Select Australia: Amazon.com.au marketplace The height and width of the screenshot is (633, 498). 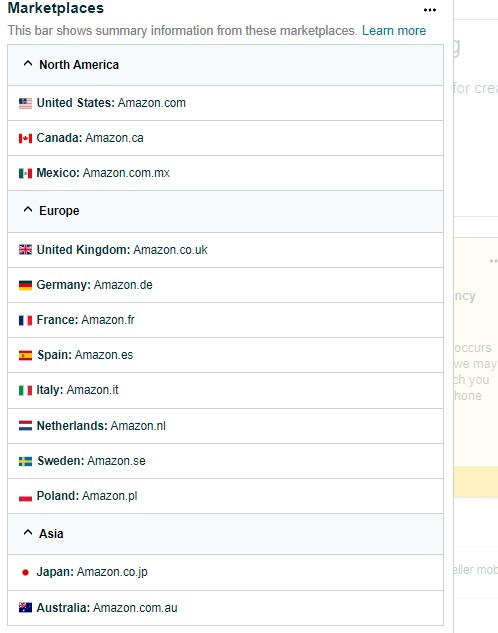(225, 608)
